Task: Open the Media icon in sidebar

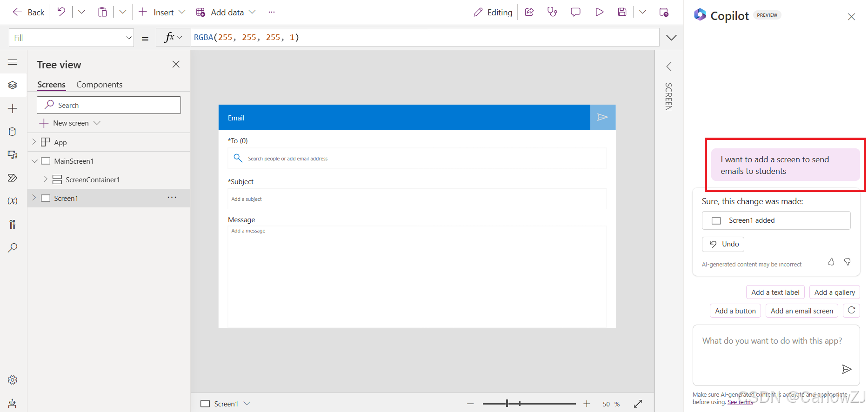Action: coord(13,155)
